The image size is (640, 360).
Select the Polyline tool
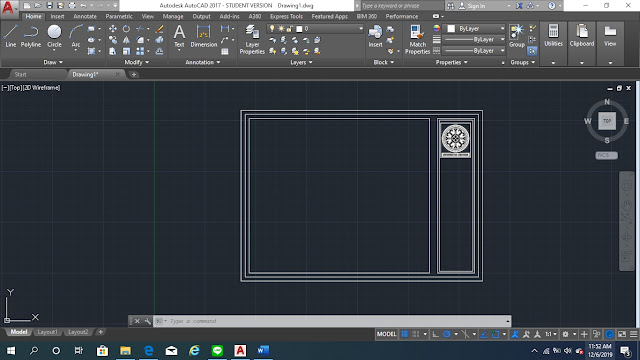(x=31, y=36)
